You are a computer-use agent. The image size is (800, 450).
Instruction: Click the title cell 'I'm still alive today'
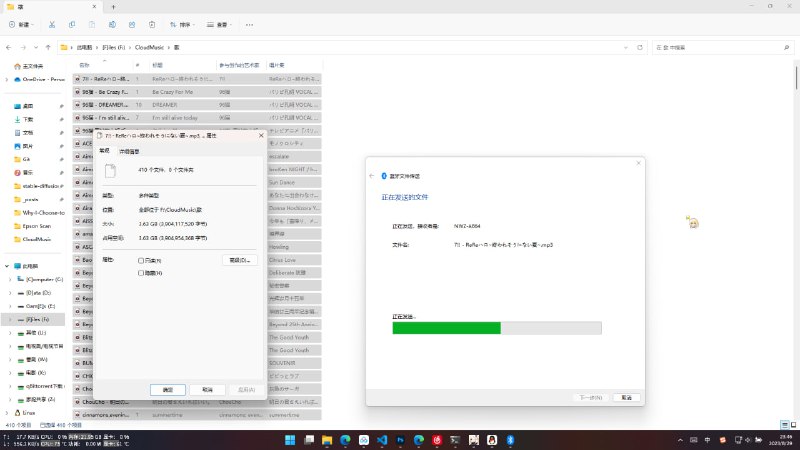click(175, 118)
